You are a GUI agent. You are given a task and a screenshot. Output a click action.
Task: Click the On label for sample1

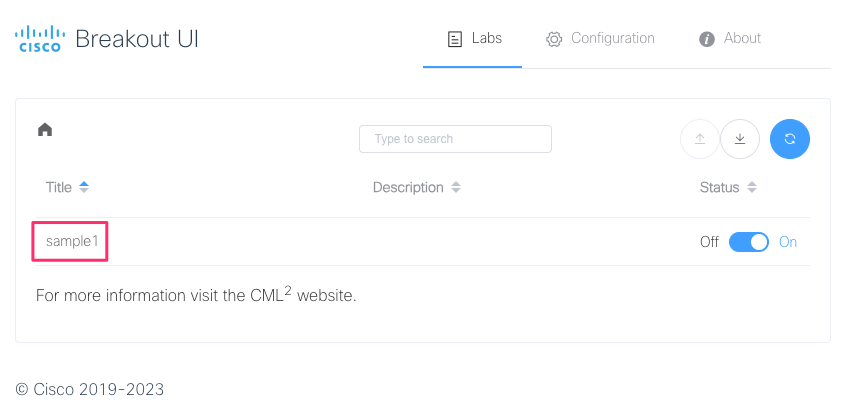point(788,242)
